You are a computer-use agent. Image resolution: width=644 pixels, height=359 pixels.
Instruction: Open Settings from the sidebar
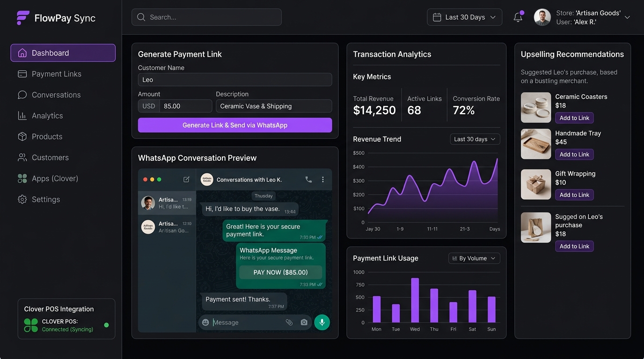pos(63,199)
